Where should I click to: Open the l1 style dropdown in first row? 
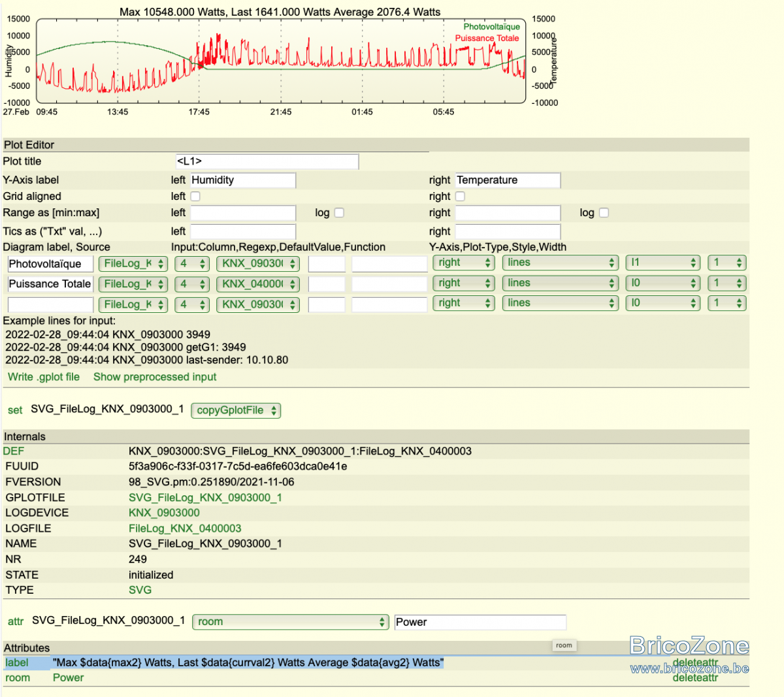662,263
